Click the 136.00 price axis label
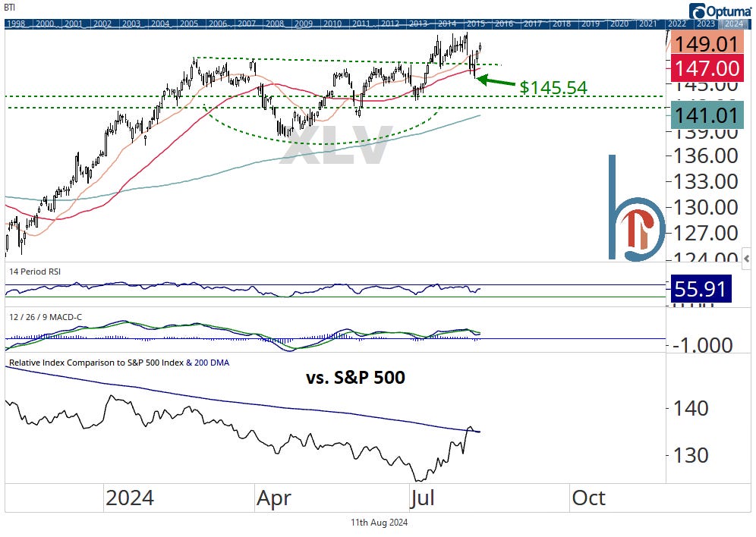The height and width of the screenshot is (537, 756). [x=705, y=156]
